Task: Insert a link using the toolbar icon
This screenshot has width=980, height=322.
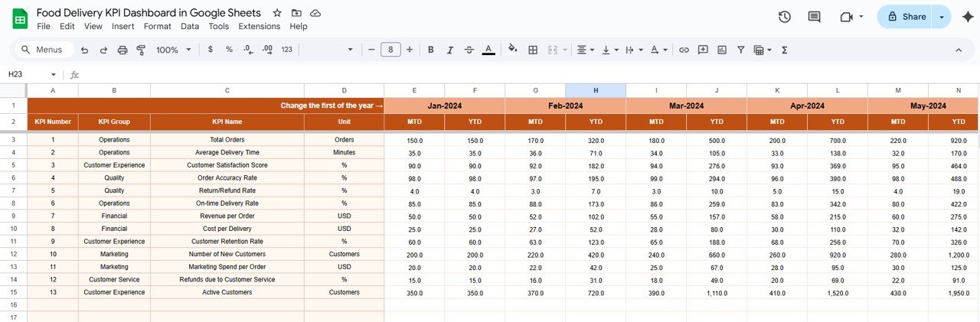Action: (x=684, y=50)
